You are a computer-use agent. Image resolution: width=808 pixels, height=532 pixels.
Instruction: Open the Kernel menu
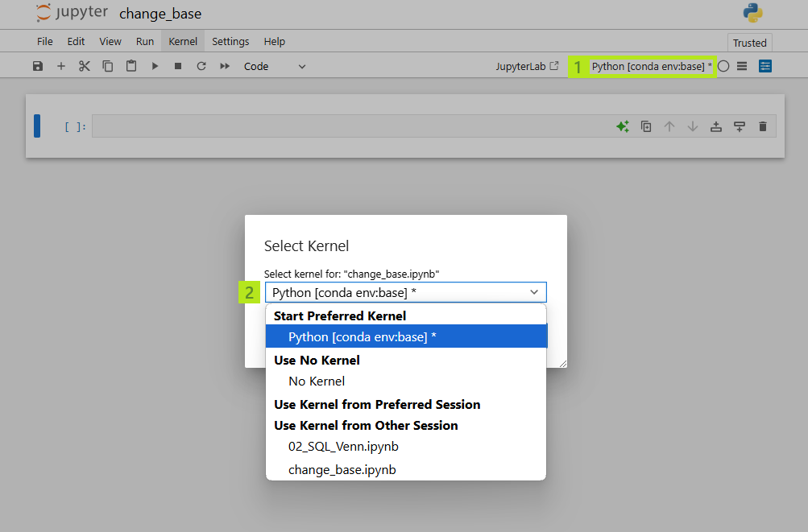point(183,41)
